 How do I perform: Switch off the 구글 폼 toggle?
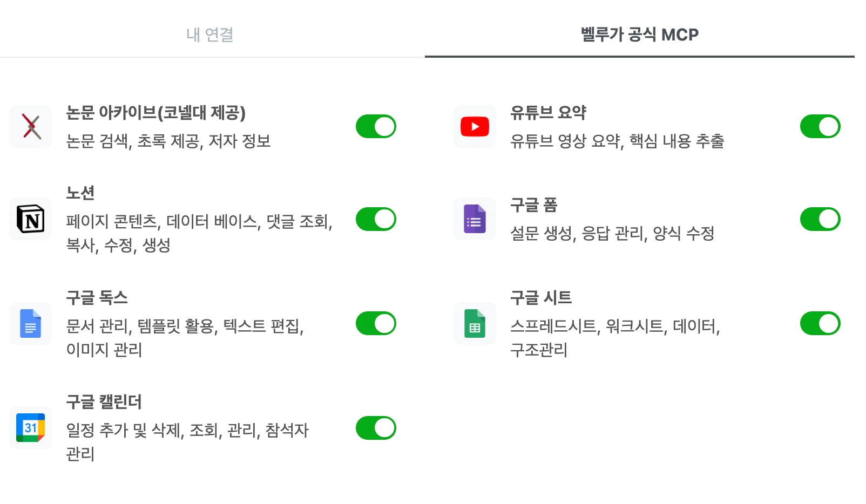(x=820, y=219)
